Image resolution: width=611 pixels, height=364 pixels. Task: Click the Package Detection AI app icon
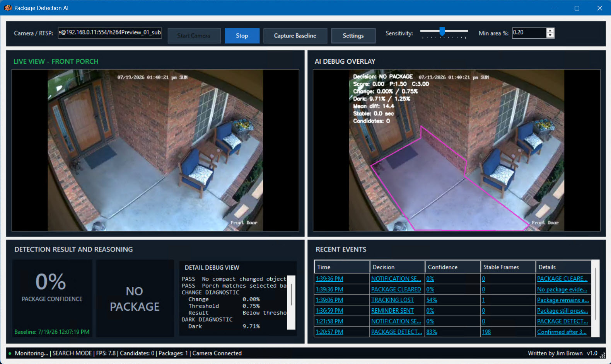tap(8, 8)
